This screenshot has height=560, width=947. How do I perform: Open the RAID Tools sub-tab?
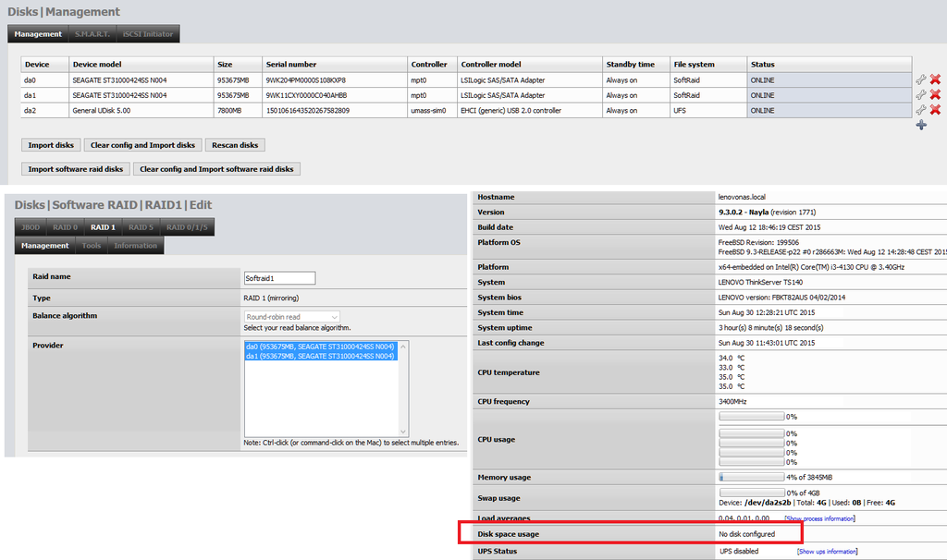tap(92, 246)
